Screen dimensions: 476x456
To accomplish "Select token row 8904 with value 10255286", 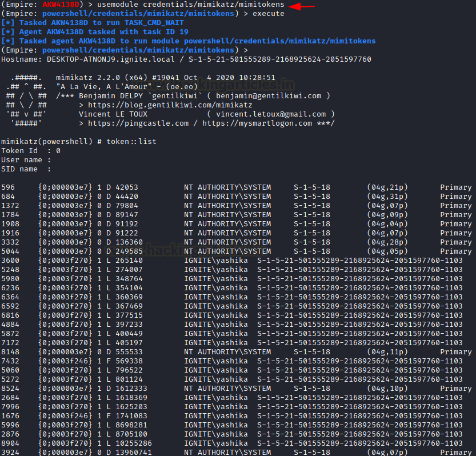I will tap(232, 443).
